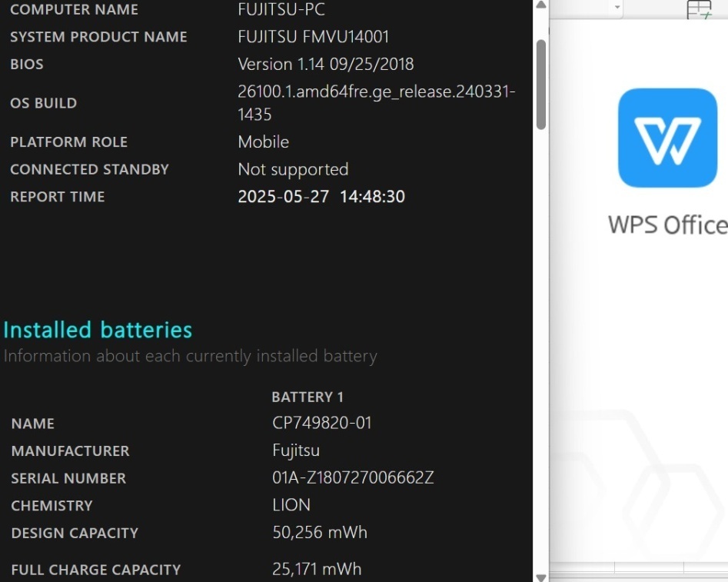
Task: Click 'Information about each currently installed battery' subtitle
Action: coord(191,356)
